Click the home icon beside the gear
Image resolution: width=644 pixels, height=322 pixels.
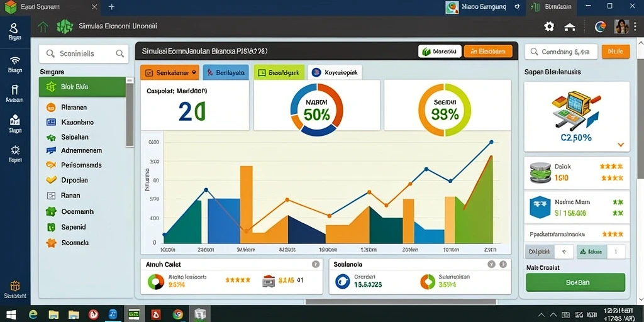(569, 27)
